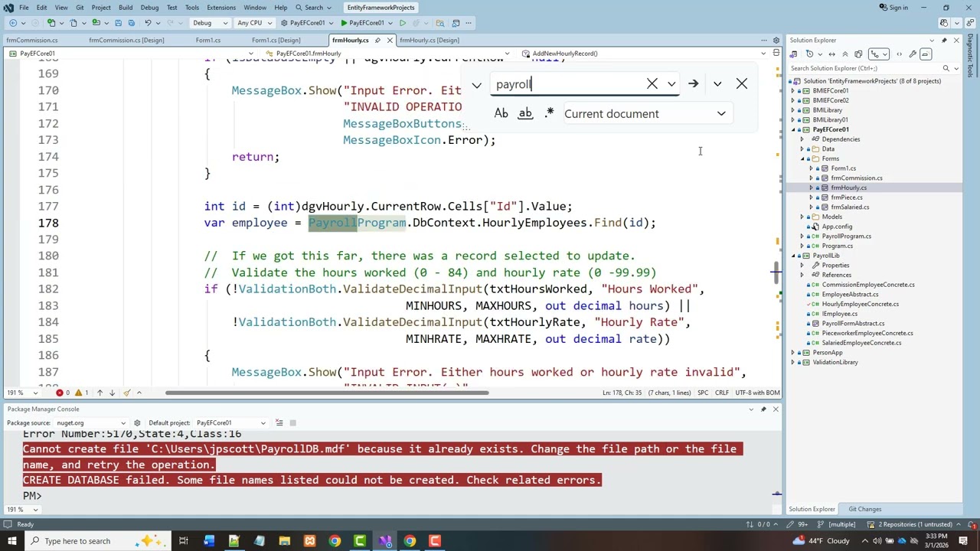Navigate backward with the toolbar arrow
The image size is (980, 551).
tap(13, 23)
